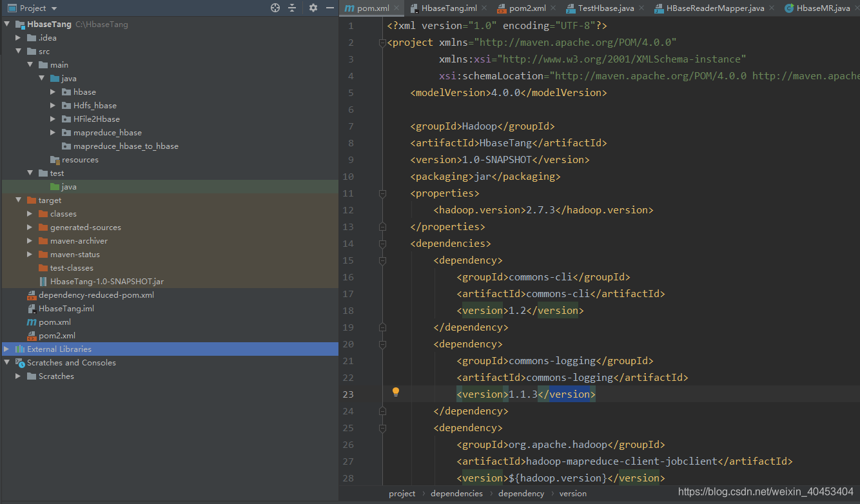
Task: Click the locate/scroll-from-source crosshair icon
Action: coord(275,8)
